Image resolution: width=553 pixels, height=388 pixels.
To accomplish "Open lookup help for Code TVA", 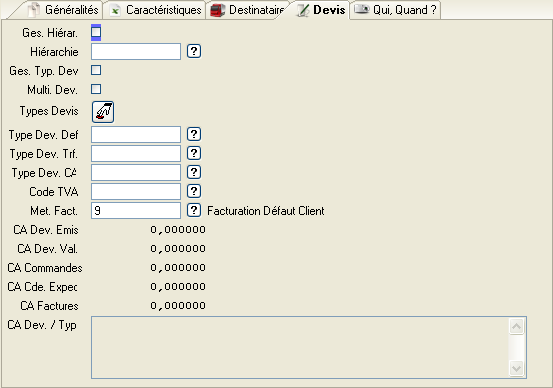I will (x=194, y=191).
